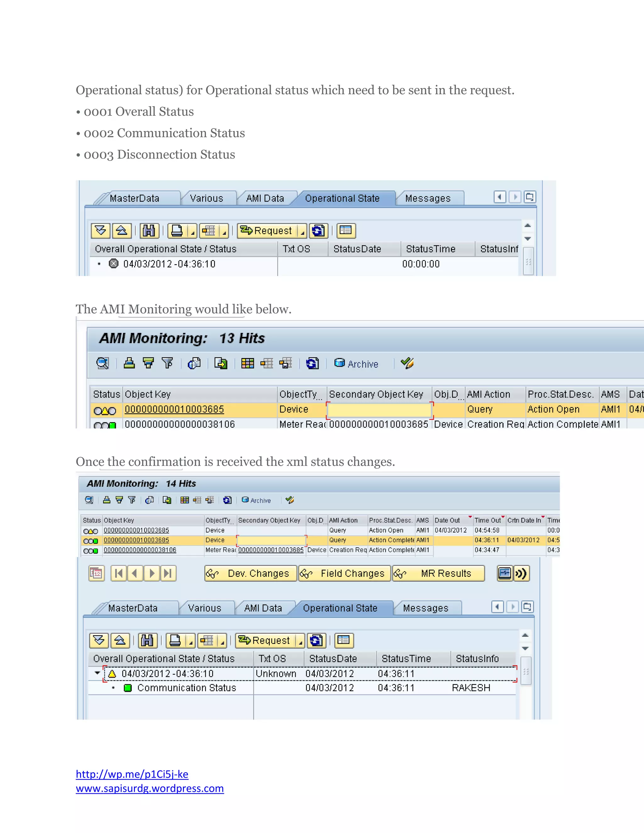Viewport: 644px width, 833px height.
Task: Open the Request dropdown arrow in top screenshot
Action: (303, 230)
